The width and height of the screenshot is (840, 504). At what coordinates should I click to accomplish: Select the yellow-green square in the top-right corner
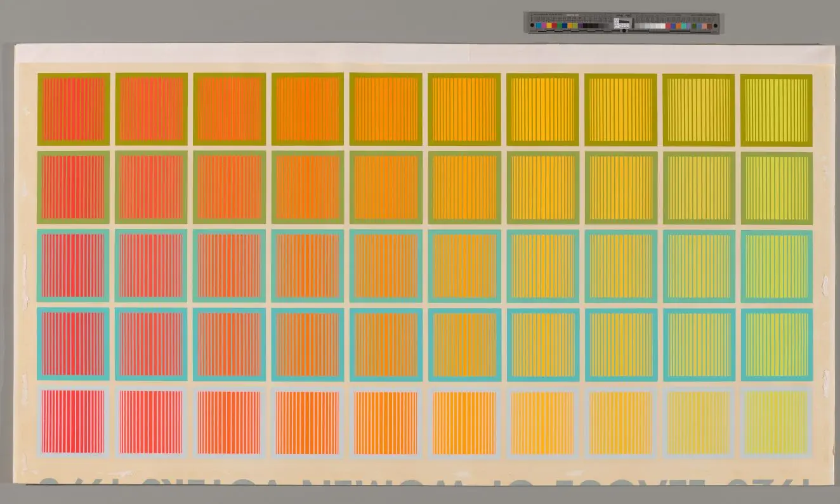click(776, 110)
